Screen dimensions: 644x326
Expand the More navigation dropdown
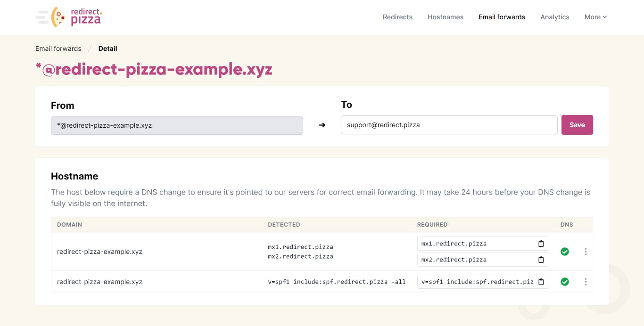595,17
